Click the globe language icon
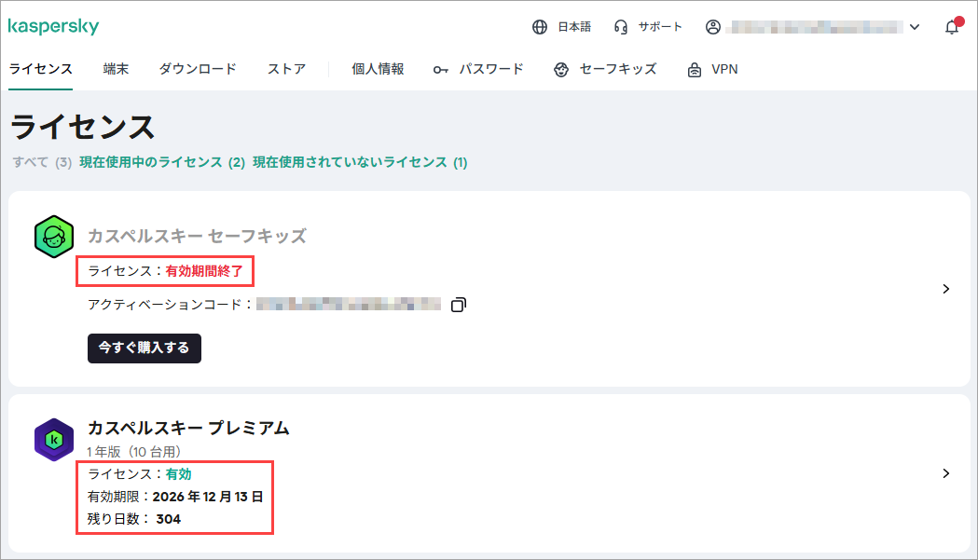The image size is (978, 560). [x=540, y=27]
